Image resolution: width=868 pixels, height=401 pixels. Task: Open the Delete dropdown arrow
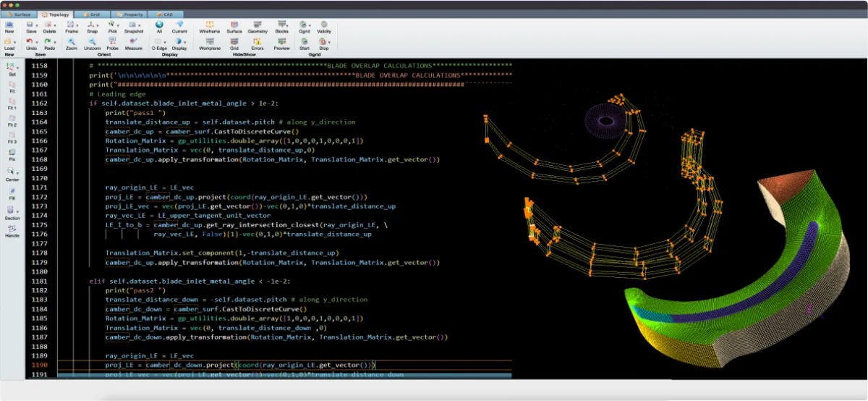click(x=56, y=25)
